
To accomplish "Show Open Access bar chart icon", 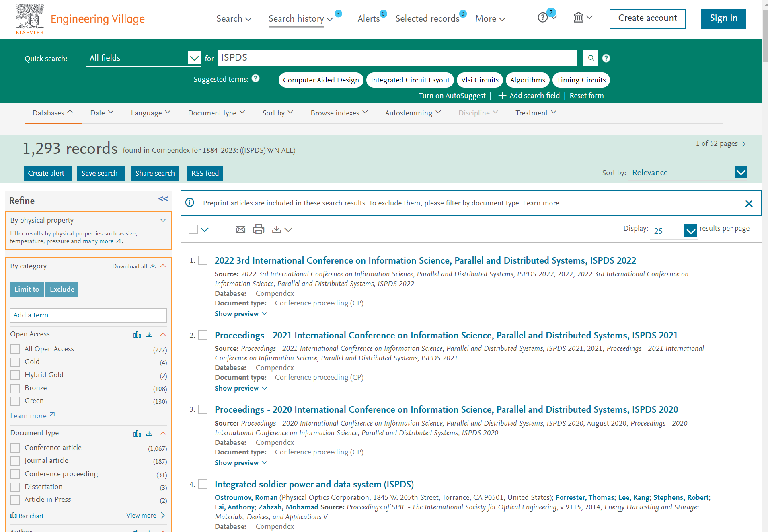I will (137, 335).
